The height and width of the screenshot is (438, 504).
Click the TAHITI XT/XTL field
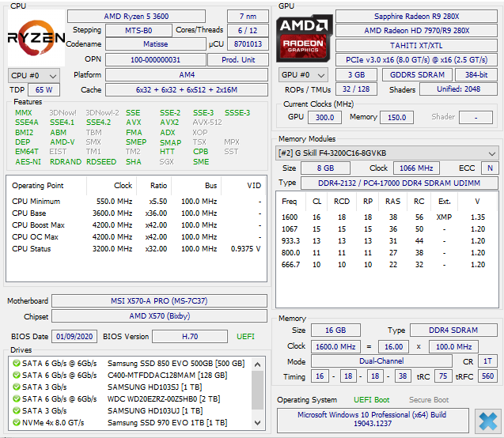tap(416, 46)
